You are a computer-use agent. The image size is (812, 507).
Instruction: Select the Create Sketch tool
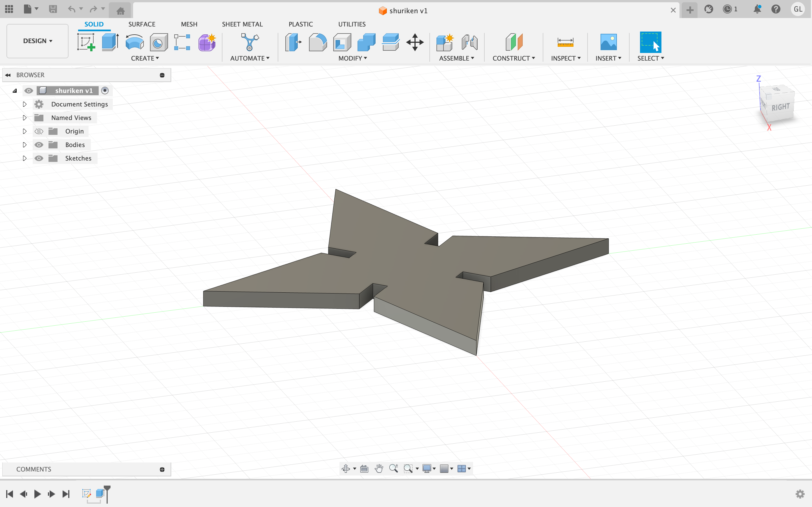tap(86, 42)
